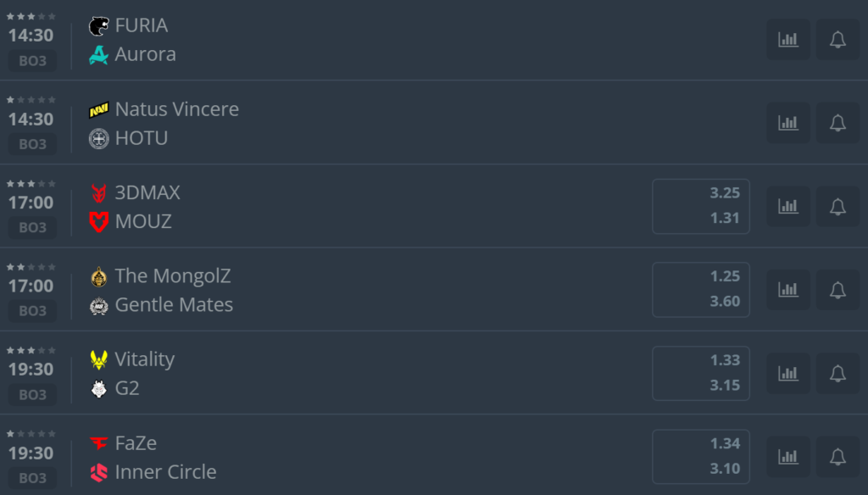View statistics icon for 3DMAX vs MOUZ
Image resolution: width=868 pixels, height=495 pixels.
click(x=788, y=207)
